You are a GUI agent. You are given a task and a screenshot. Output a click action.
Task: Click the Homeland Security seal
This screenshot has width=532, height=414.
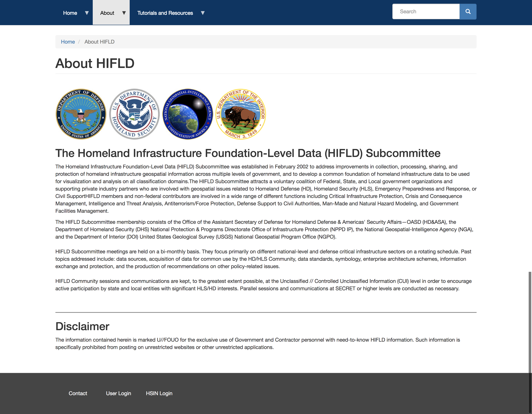[134, 114]
